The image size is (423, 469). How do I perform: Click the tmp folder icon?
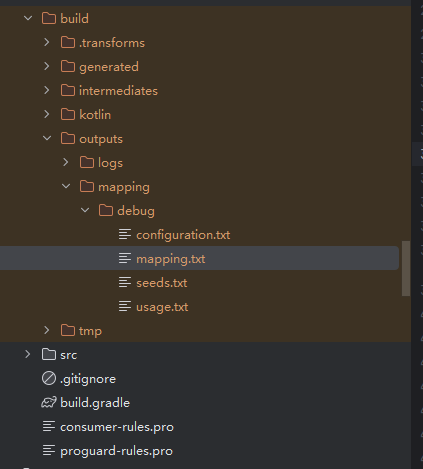(x=68, y=330)
